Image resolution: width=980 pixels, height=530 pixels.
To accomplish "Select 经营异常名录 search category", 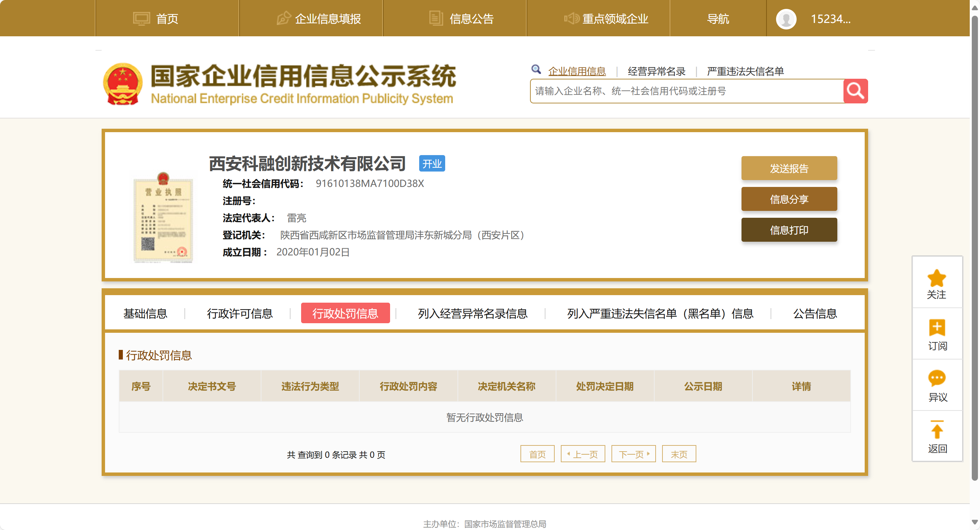I will click(656, 71).
